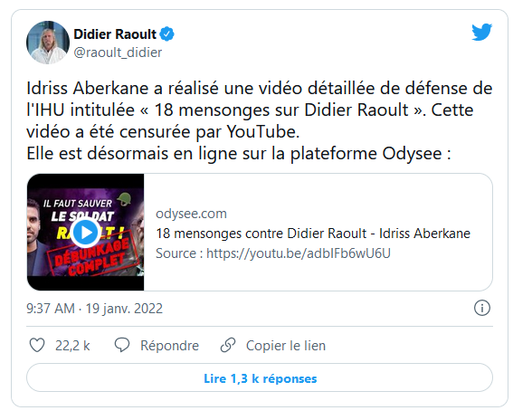532x420 pixels.
Task: Open the video thumbnail 'Il faut sauver le soldat'
Action: click(85, 233)
